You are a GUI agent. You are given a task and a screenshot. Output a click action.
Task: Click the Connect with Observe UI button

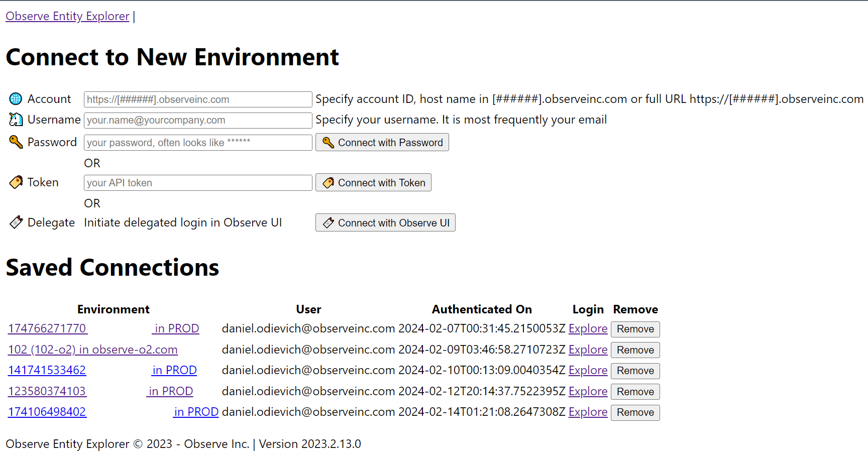(x=385, y=222)
